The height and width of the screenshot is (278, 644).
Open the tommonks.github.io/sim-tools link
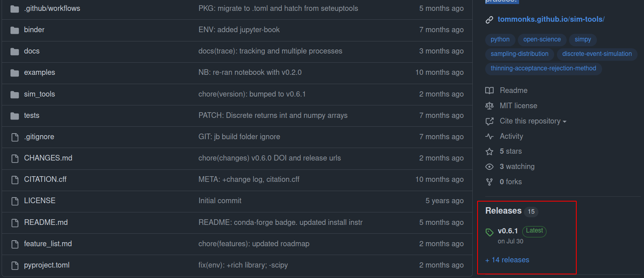point(551,19)
